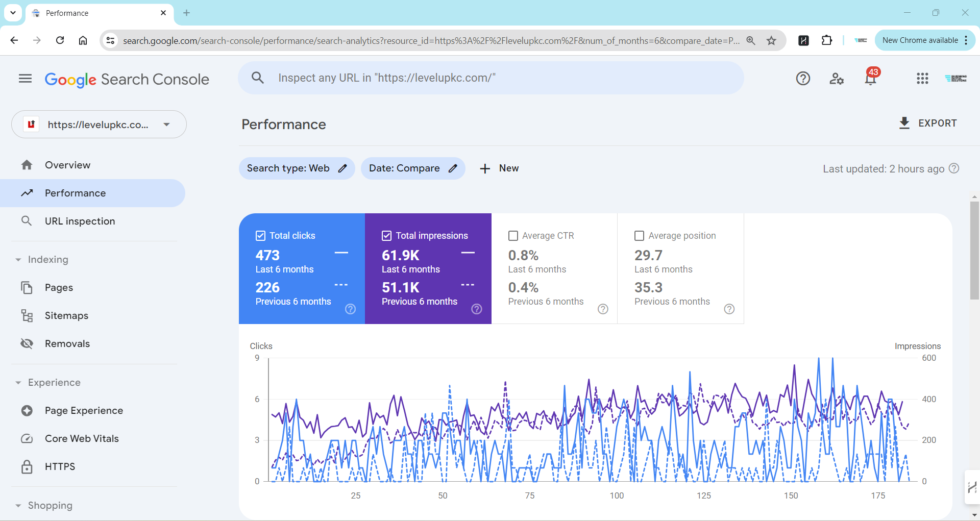Close the Performance tab
This screenshot has width=980, height=521.
(x=163, y=13)
